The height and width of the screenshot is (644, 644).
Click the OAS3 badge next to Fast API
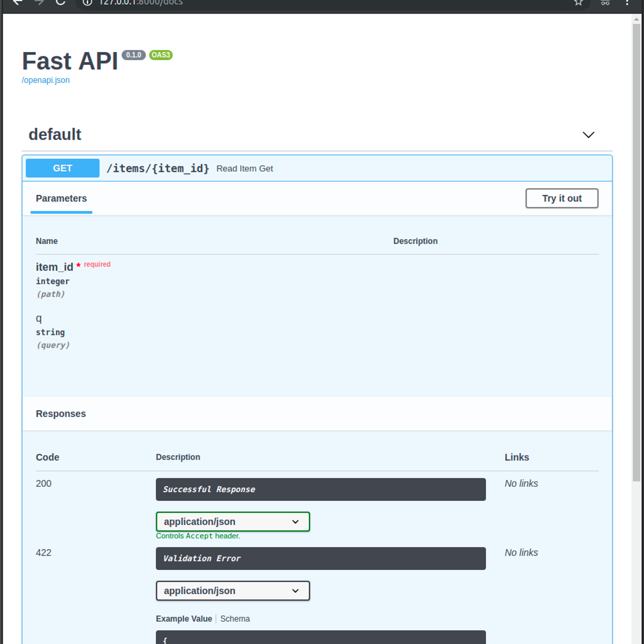click(x=160, y=55)
